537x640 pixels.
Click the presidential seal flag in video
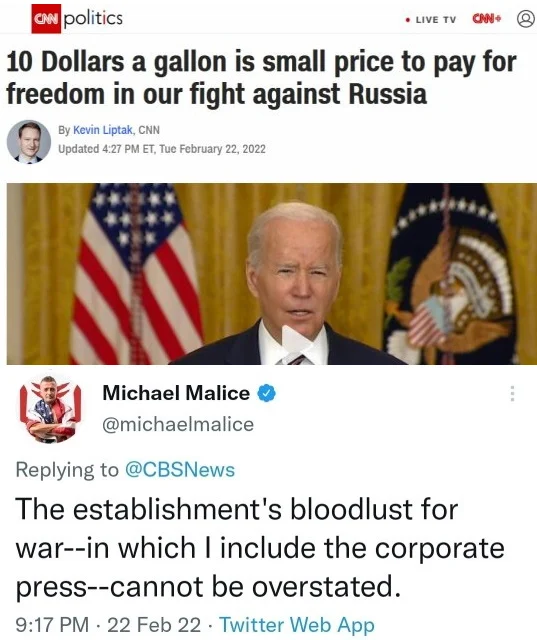448,273
